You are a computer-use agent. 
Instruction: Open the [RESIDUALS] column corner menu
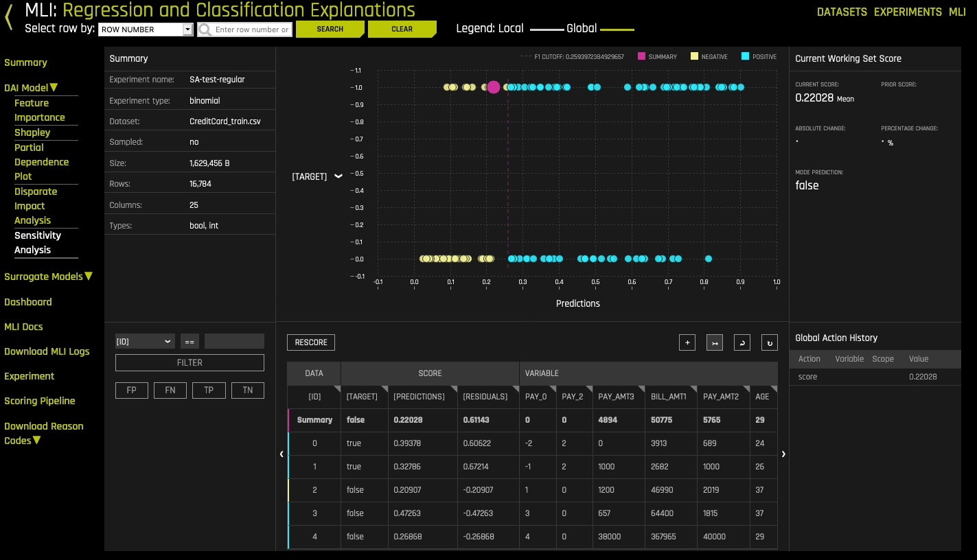pos(516,389)
